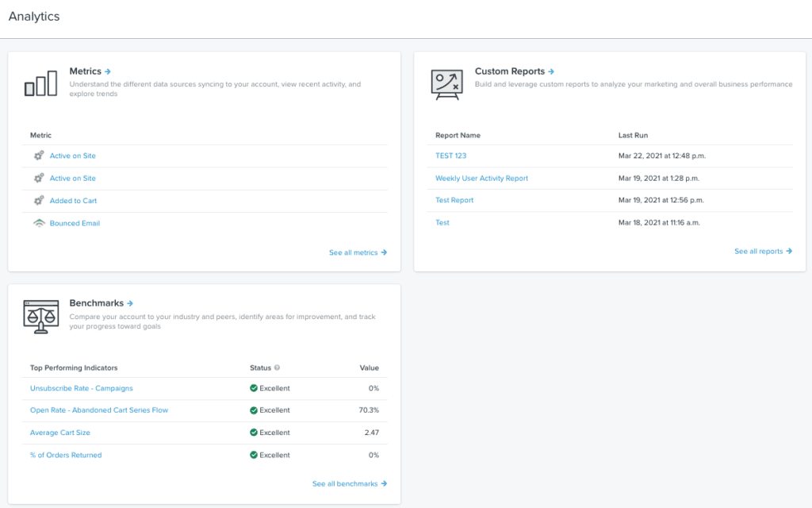
Task: Click the arrow next to Benchmarks heading
Action: [x=130, y=303]
